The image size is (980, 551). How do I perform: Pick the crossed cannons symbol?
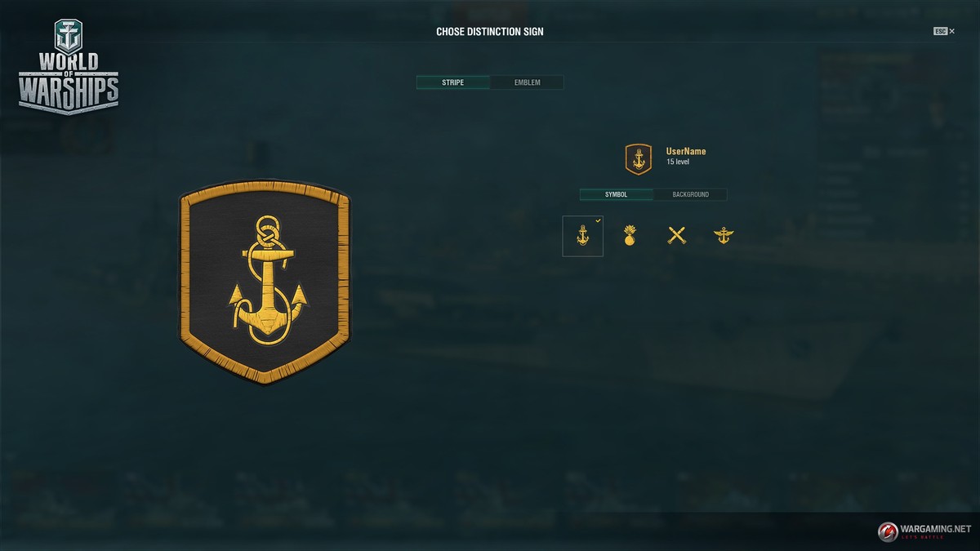click(x=676, y=236)
